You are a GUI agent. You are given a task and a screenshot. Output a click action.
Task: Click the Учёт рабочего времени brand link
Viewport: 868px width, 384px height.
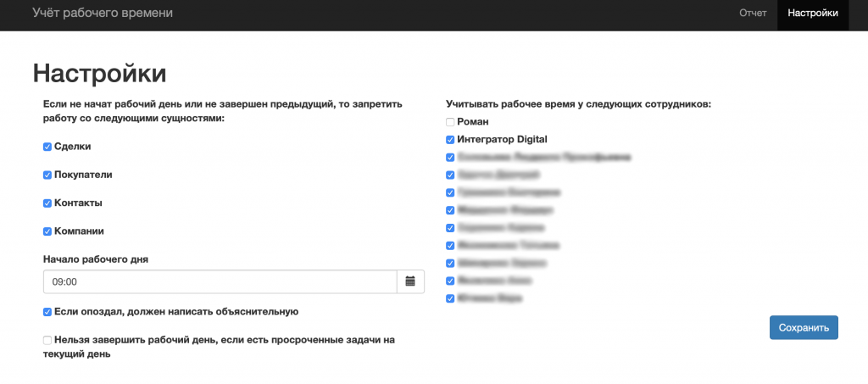(102, 14)
